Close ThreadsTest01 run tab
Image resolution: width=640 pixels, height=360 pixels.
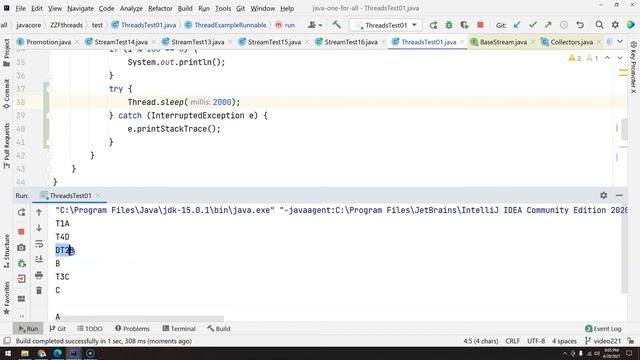click(98, 196)
